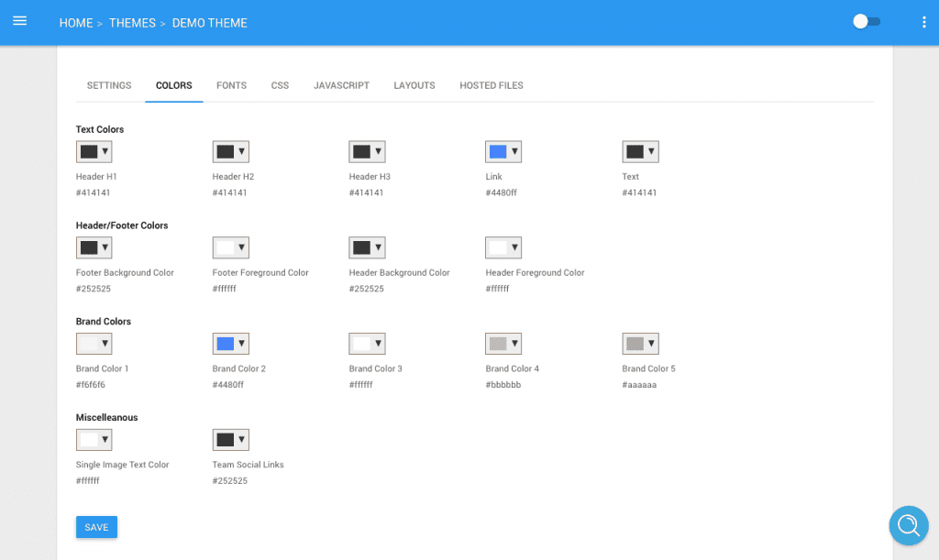Toggle the switch in the top bar
This screenshot has width=939, height=560.
[867, 22]
